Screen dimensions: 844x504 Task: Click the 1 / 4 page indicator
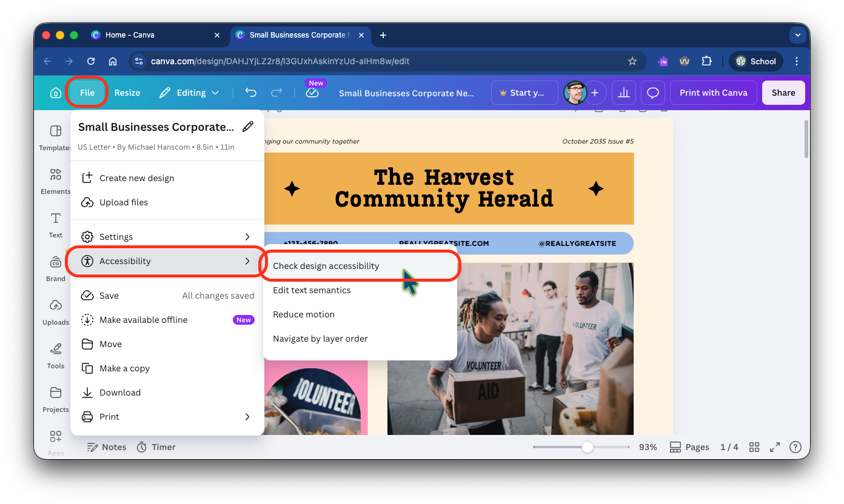pyautogui.click(x=729, y=447)
